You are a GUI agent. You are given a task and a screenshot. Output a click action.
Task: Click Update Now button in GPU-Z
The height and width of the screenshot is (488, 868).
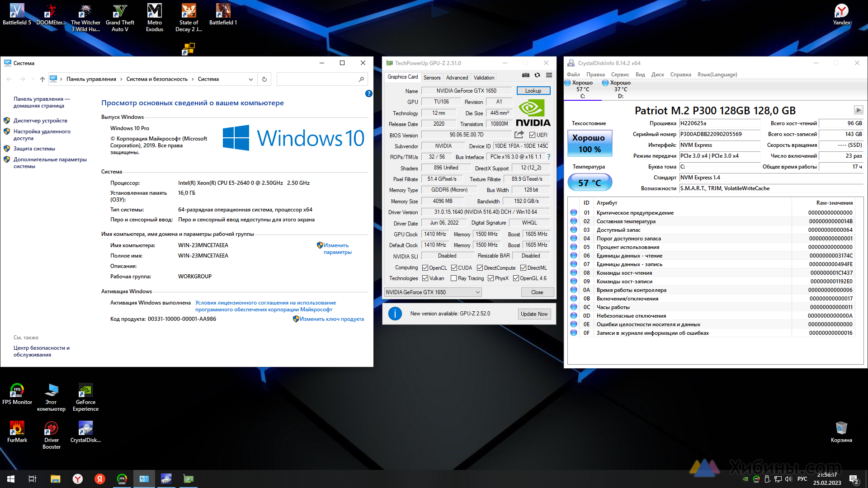534,314
